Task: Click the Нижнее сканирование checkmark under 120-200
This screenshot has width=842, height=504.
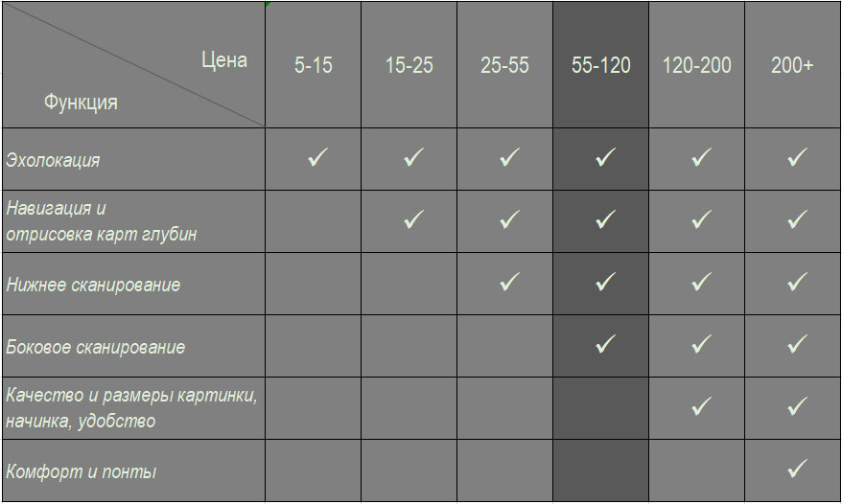Action: click(x=701, y=282)
